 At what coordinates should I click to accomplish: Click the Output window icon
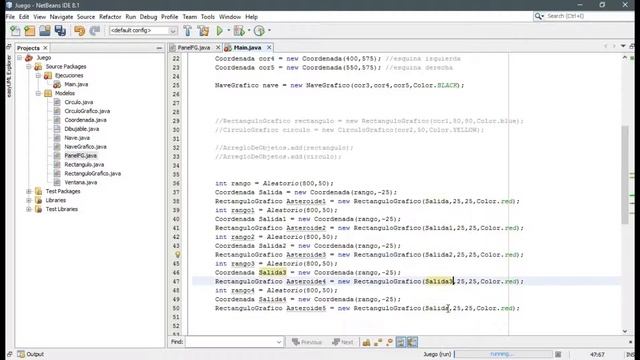click(21, 354)
